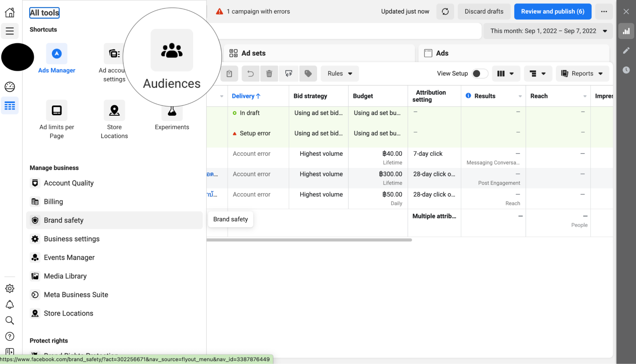Expand the Rules dropdown
The image size is (636, 364).
coord(339,74)
